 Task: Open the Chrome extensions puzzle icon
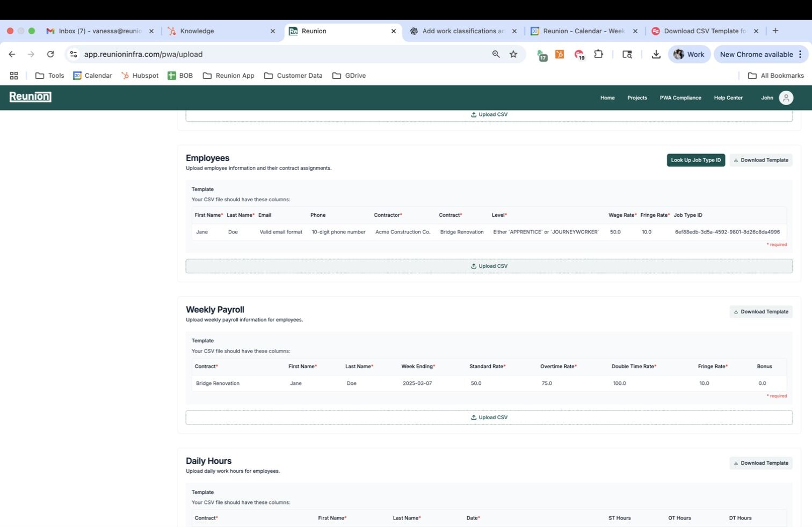598,54
